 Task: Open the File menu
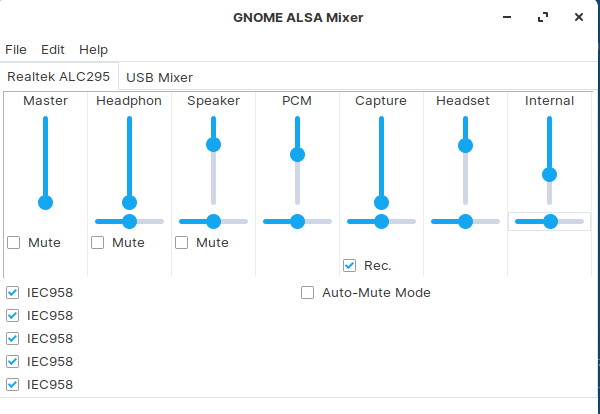click(x=16, y=49)
